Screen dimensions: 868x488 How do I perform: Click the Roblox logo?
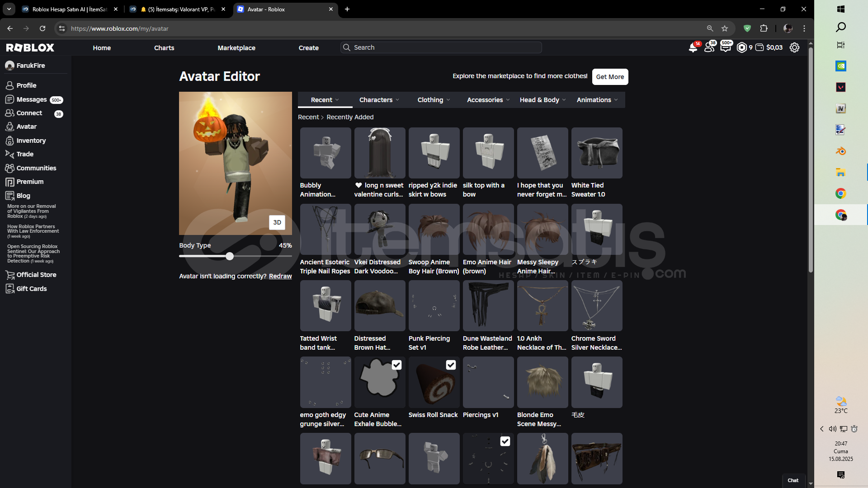point(30,47)
